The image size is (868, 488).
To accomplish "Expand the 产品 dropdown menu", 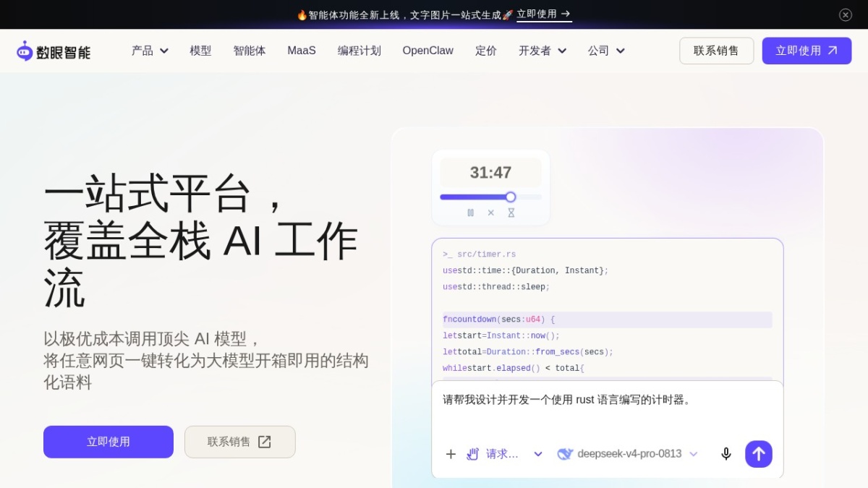I will (150, 51).
